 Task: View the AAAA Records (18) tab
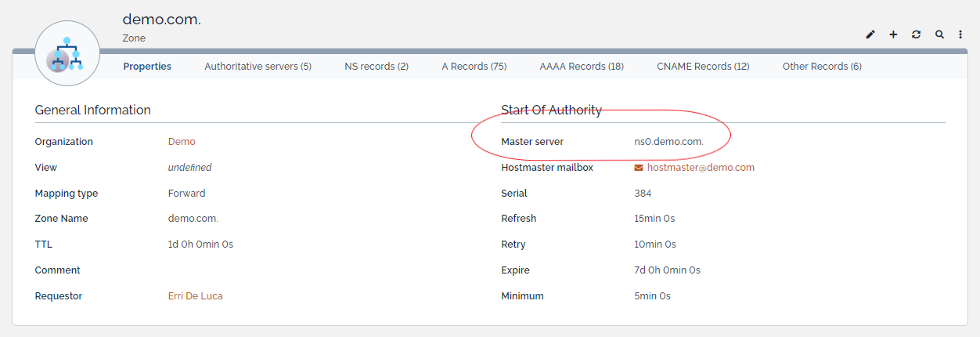[582, 67]
